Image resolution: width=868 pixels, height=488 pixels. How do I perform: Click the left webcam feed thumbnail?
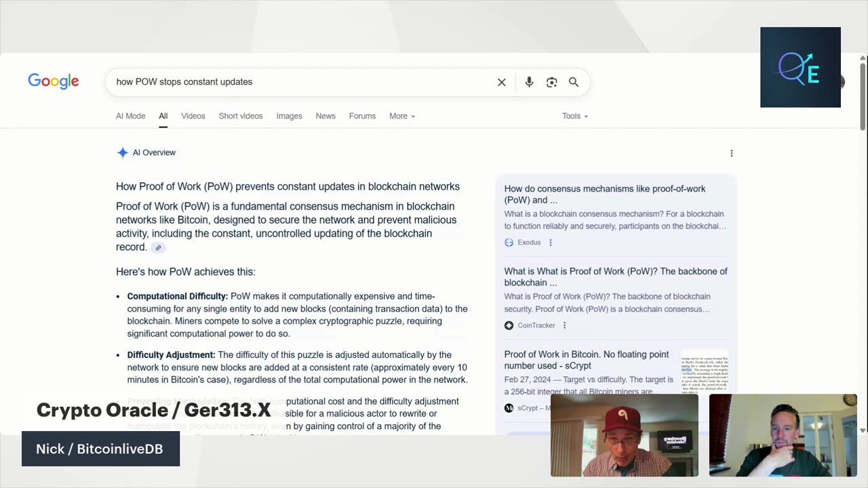pyautogui.click(x=625, y=435)
